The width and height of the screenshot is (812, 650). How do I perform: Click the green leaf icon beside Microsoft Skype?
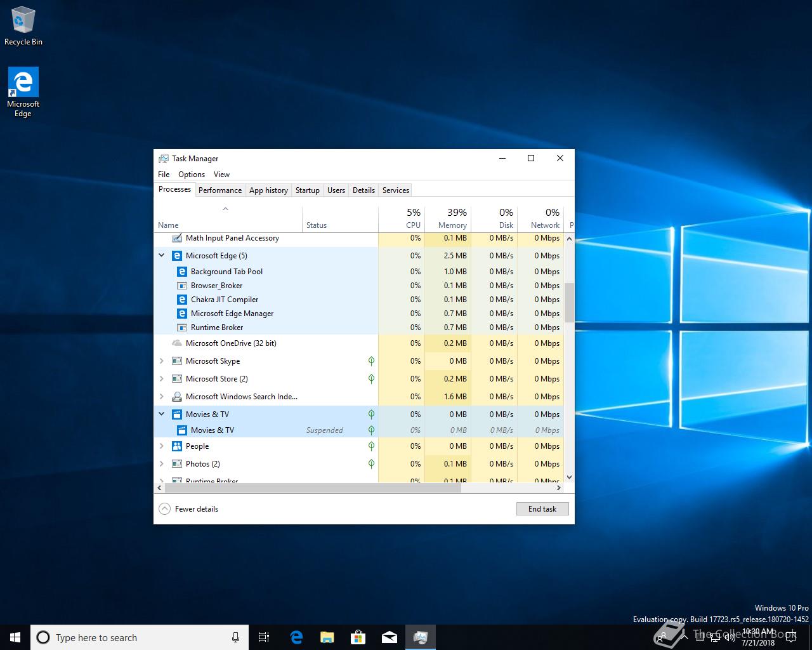tap(371, 361)
